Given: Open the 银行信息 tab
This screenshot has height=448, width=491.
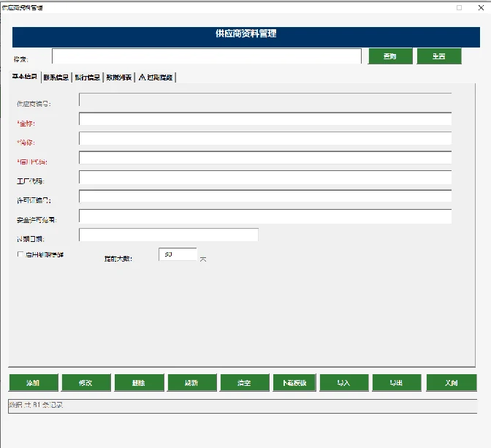Looking at the screenshot, I should pyautogui.click(x=88, y=77).
